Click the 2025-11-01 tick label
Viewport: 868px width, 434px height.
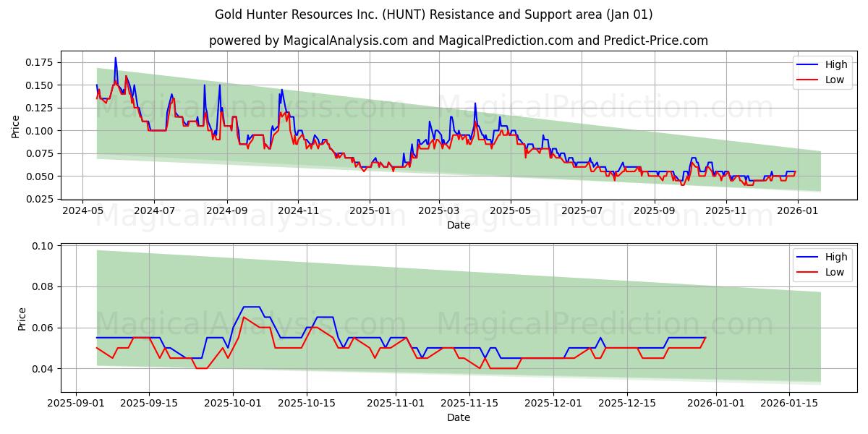(x=396, y=403)
